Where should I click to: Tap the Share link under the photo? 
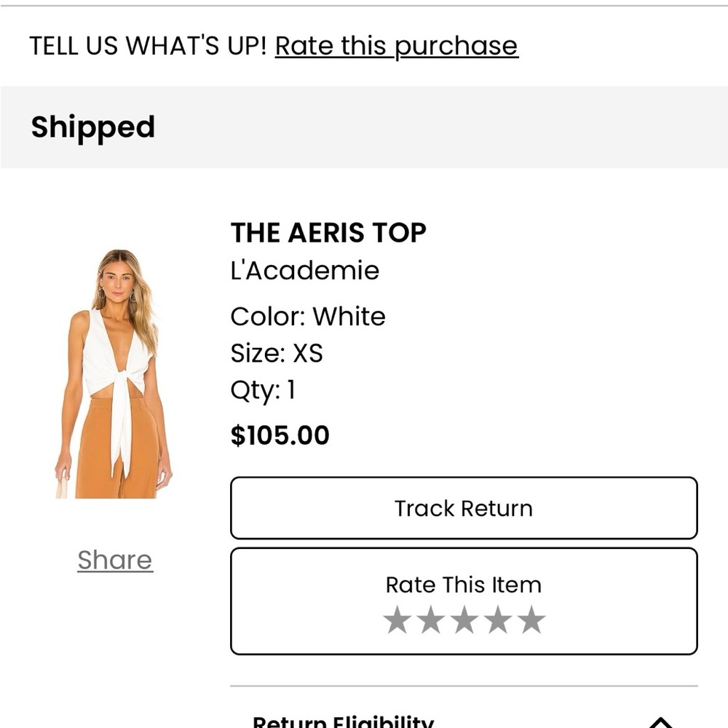pos(115,560)
